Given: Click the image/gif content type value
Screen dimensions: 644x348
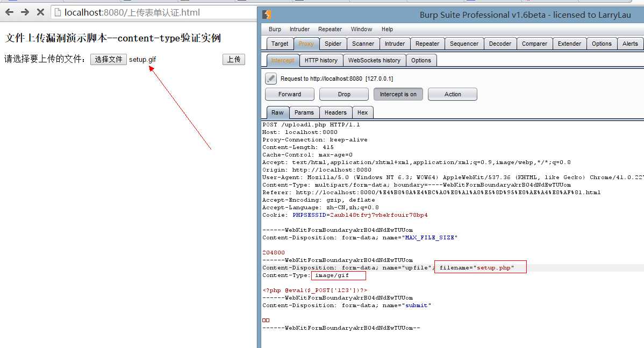Looking at the screenshot, I should 332,275.
